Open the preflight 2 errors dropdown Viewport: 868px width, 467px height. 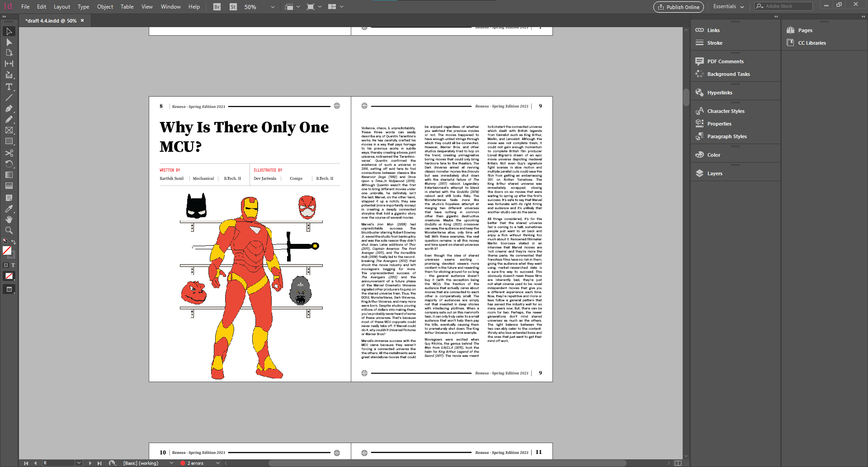point(217,463)
